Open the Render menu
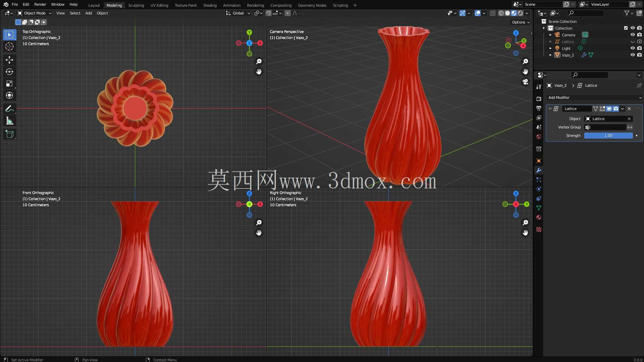This screenshot has width=644, height=362. pyautogui.click(x=40, y=4)
